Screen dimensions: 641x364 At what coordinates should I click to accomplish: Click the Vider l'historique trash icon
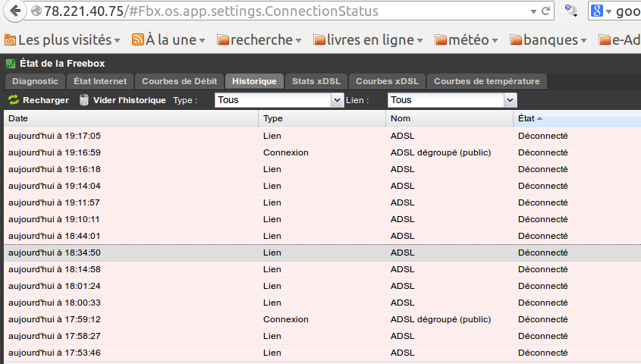point(83,100)
